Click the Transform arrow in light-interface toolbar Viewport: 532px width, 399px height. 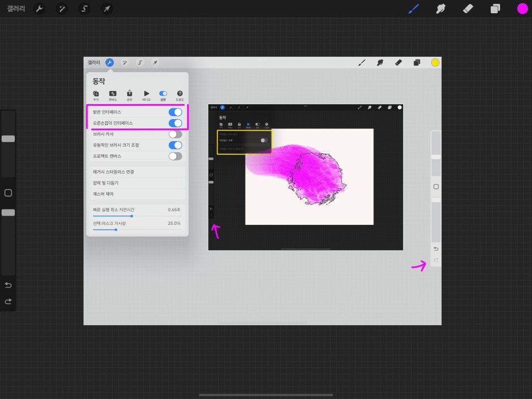[x=155, y=62]
